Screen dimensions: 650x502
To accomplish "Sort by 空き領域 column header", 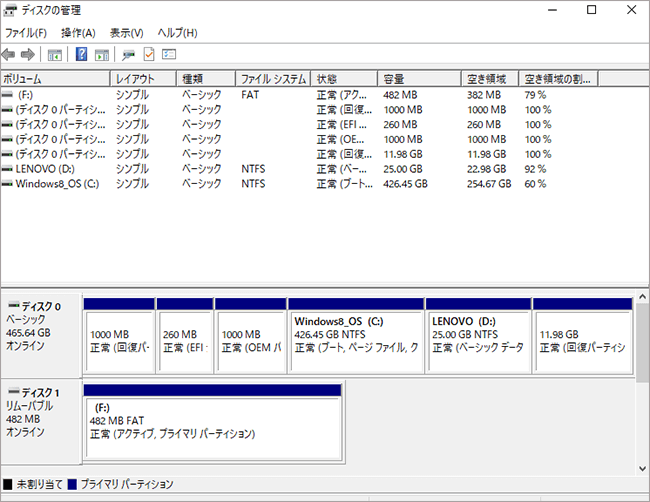I will coord(490,79).
